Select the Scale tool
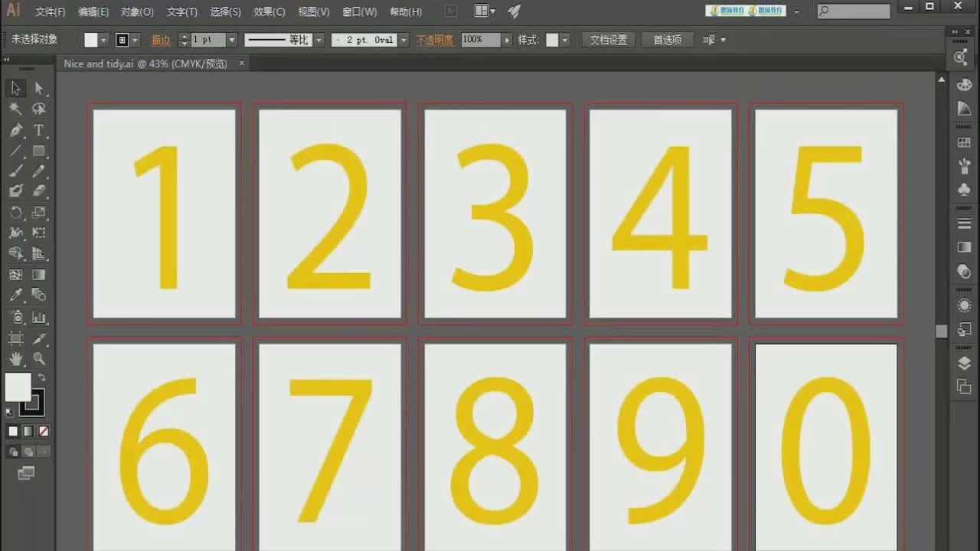 click(x=39, y=212)
